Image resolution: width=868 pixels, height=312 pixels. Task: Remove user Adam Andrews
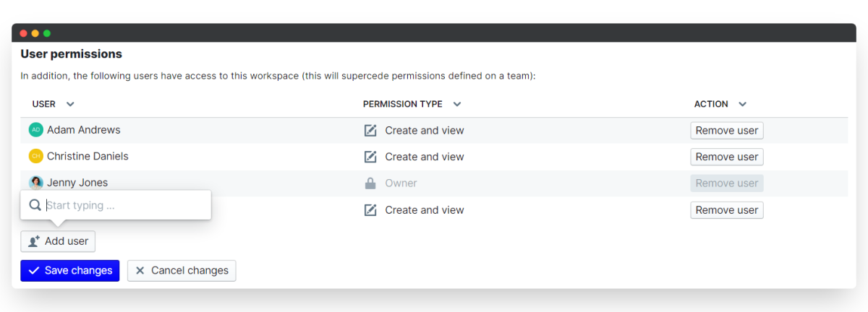point(726,131)
